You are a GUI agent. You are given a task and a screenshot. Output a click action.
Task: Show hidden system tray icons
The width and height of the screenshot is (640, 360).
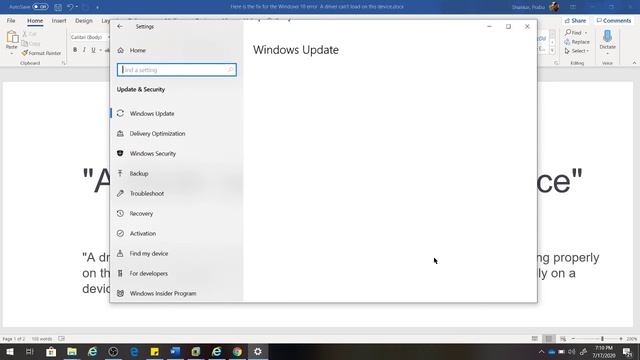point(541,351)
